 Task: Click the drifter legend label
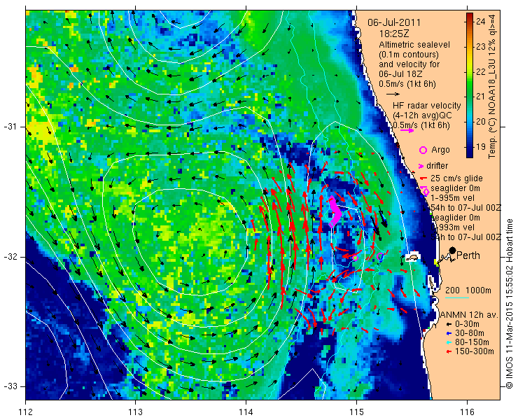437,166
